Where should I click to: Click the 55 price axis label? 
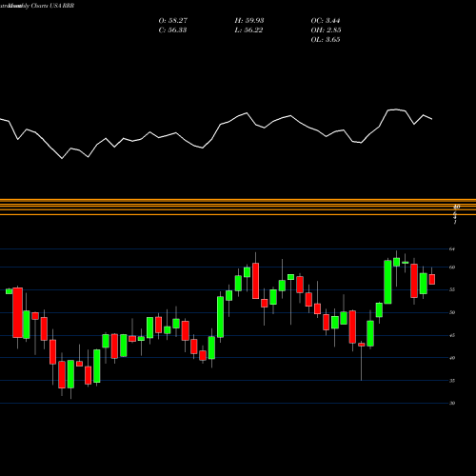[452, 289]
